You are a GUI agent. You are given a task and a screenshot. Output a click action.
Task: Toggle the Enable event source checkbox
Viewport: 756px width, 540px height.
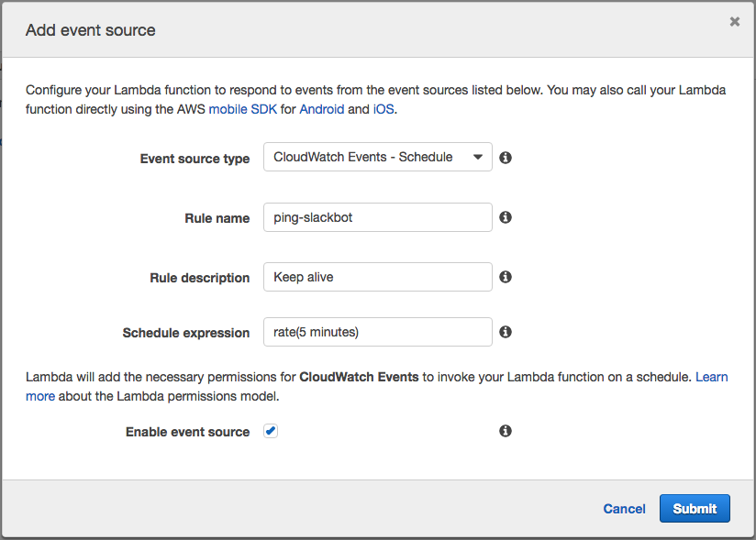(x=271, y=431)
